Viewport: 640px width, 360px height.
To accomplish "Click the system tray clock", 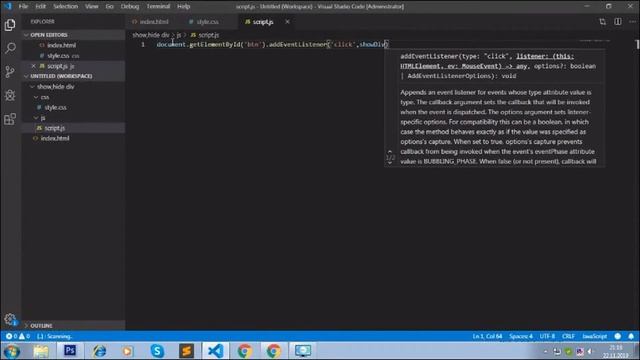I will tap(616, 351).
